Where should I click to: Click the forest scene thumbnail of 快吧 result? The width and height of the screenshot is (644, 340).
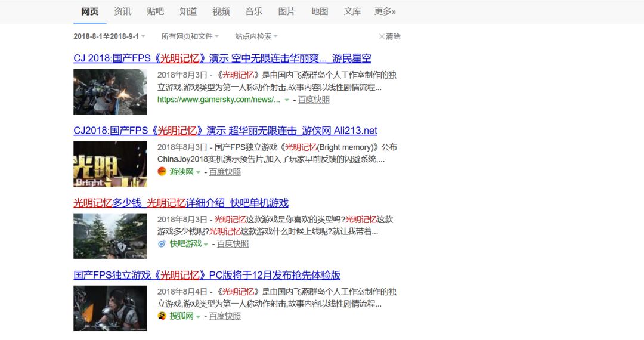pyautogui.click(x=110, y=236)
